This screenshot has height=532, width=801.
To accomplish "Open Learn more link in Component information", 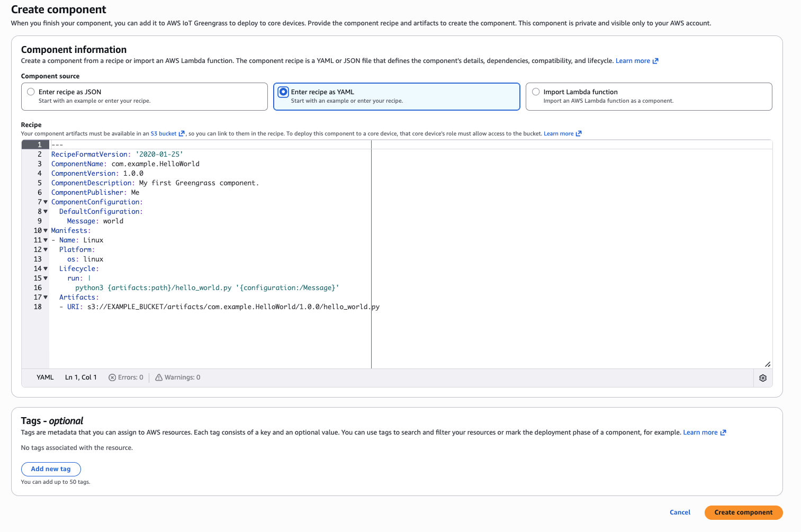I will click(x=637, y=61).
